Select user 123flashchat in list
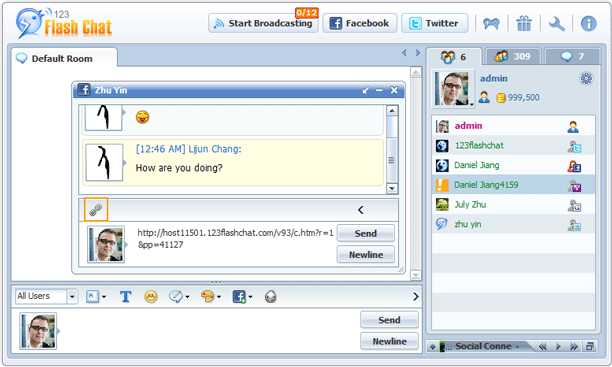The width and height of the screenshot is (612, 367). click(513, 146)
